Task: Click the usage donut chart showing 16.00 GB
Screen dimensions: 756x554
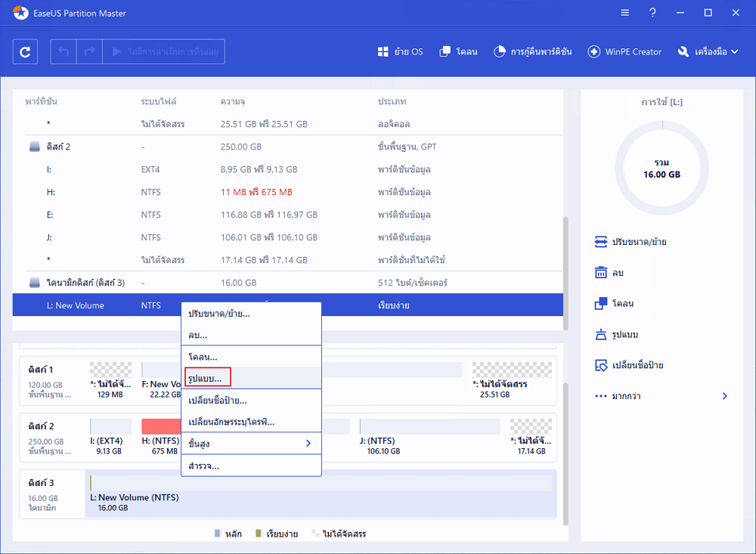Action: click(x=662, y=169)
